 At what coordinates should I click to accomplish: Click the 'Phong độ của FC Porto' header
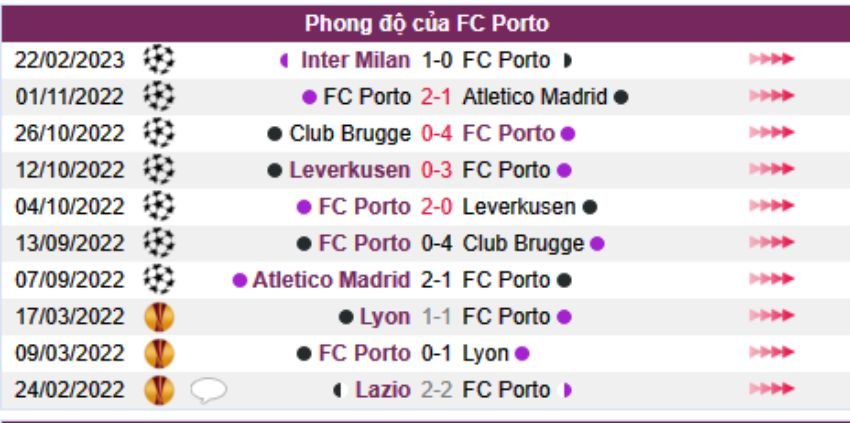(427, 22)
